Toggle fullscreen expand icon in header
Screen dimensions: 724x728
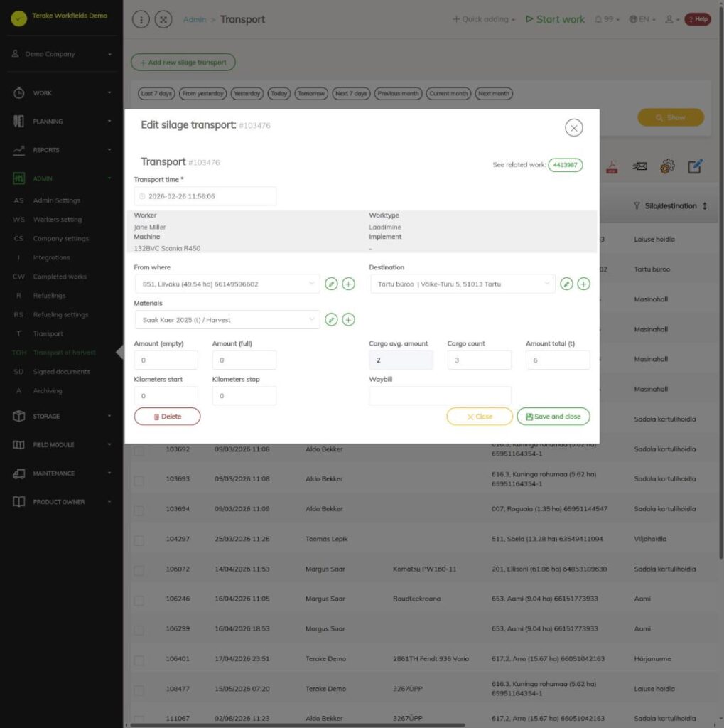(x=163, y=19)
